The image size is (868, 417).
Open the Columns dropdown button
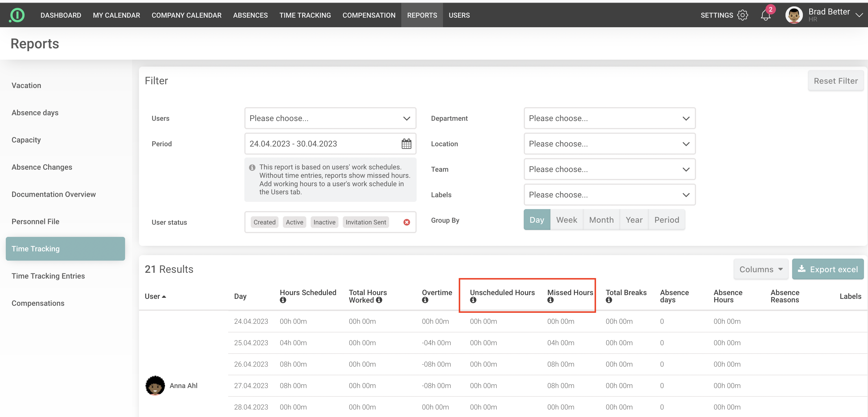point(761,269)
